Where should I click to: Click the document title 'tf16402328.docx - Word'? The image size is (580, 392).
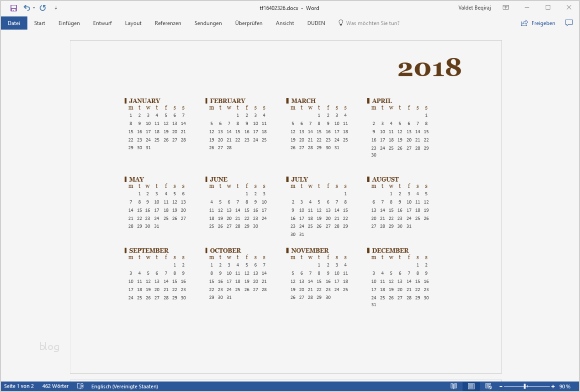click(x=289, y=8)
